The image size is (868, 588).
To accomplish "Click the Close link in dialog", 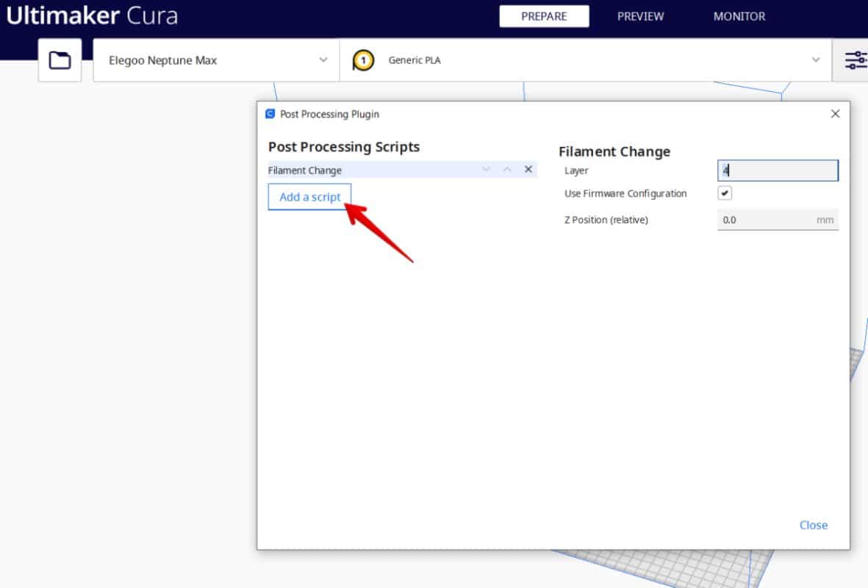I will (813, 525).
